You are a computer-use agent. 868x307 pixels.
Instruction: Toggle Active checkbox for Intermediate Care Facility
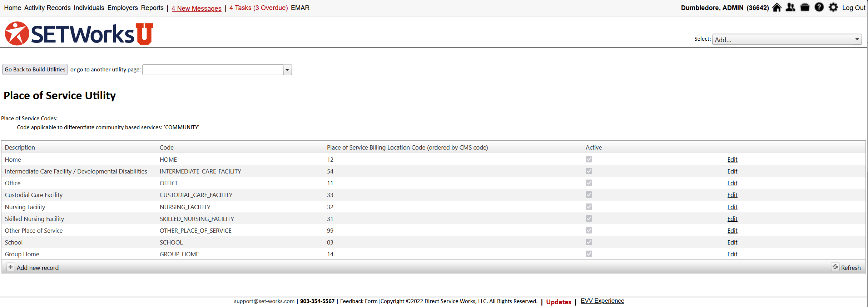click(x=589, y=171)
